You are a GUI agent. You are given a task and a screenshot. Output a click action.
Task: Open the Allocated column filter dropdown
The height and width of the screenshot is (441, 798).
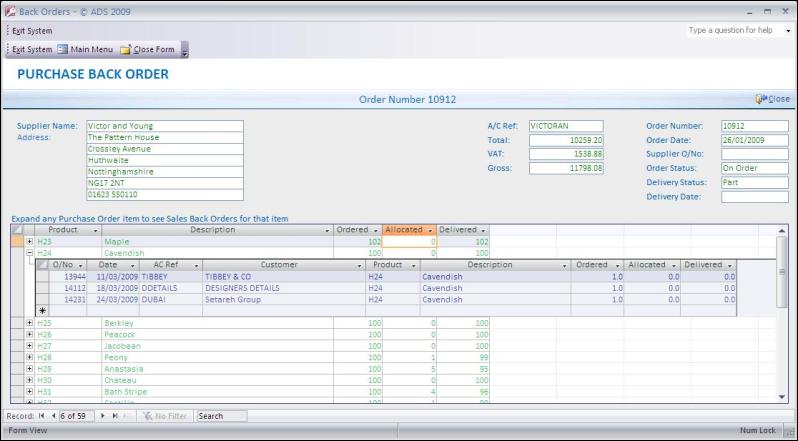tap(431, 230)
